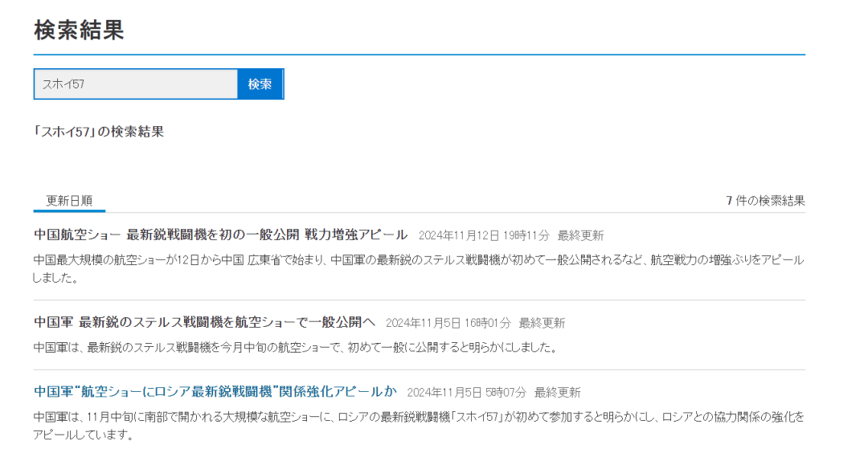Click the 7件の検索結果 result count

click(x=765, y=201)
